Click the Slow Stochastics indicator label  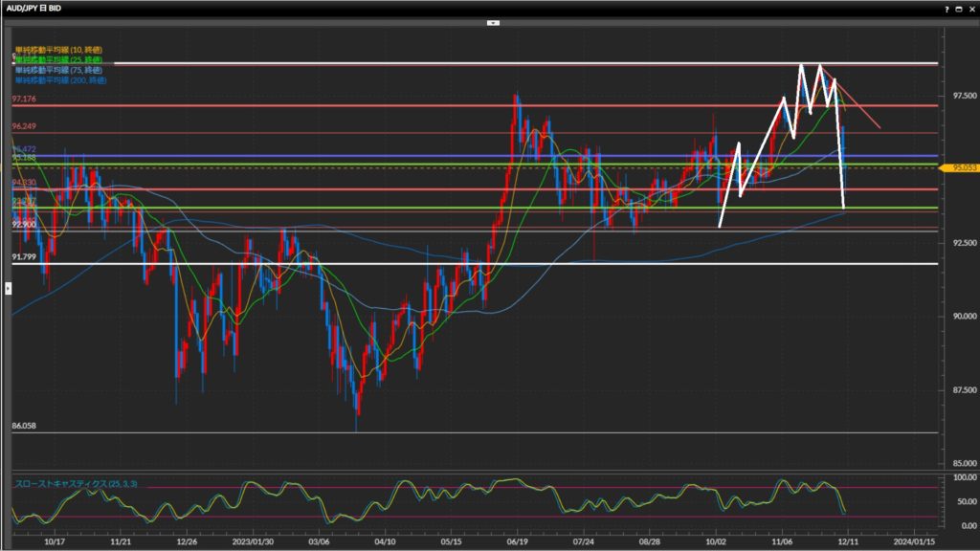click(x=76, y=484)
